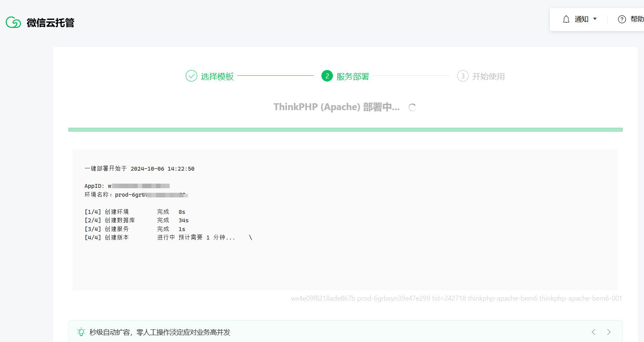Click the step 2 green circle icon
Image resolution: width=644 pixels, height=342 pixels.
point(327,76)
